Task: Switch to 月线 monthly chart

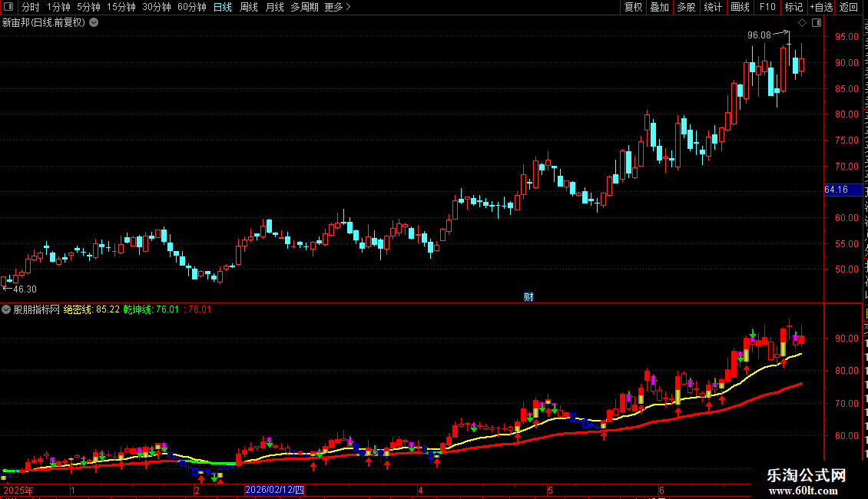Action: pos(274,7)
